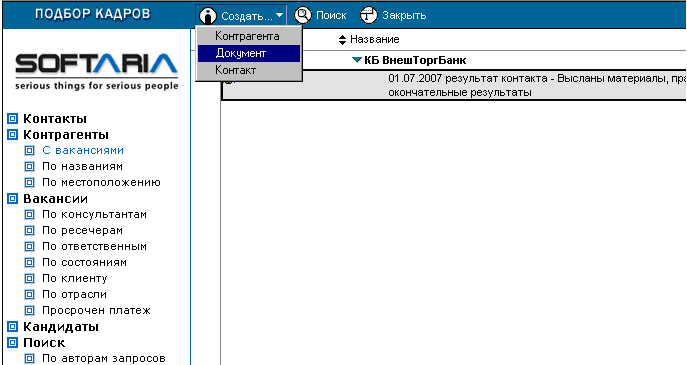The width and height of the screenshot is (687, 365).
Task: Sort by Название column arrows
Action: pyautogui.click(x=343, y=40)
